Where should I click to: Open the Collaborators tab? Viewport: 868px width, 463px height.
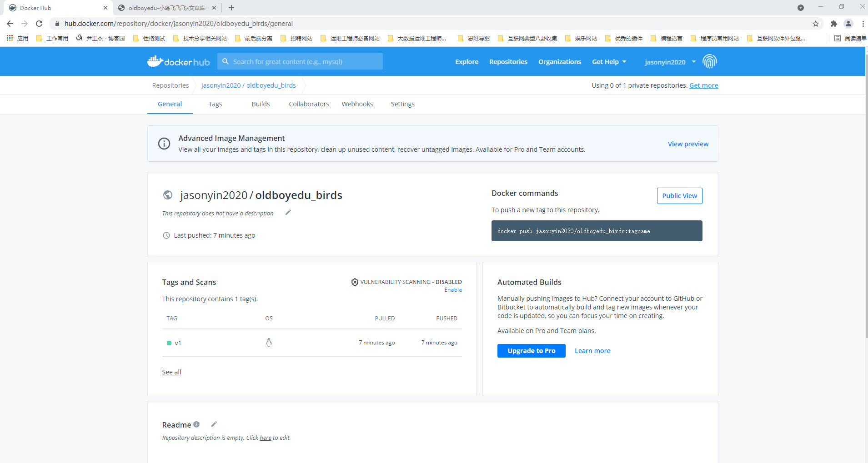[x=309, y=104]
